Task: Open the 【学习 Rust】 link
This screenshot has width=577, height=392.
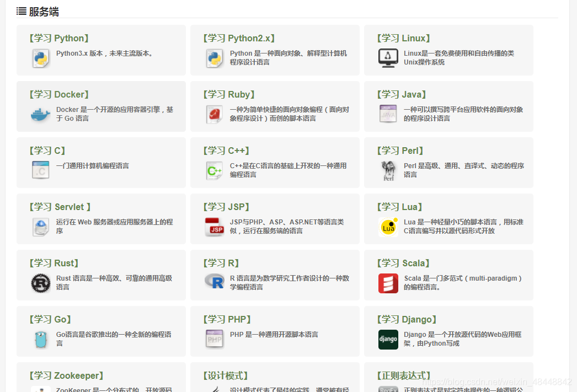Action: pos(54,264)
